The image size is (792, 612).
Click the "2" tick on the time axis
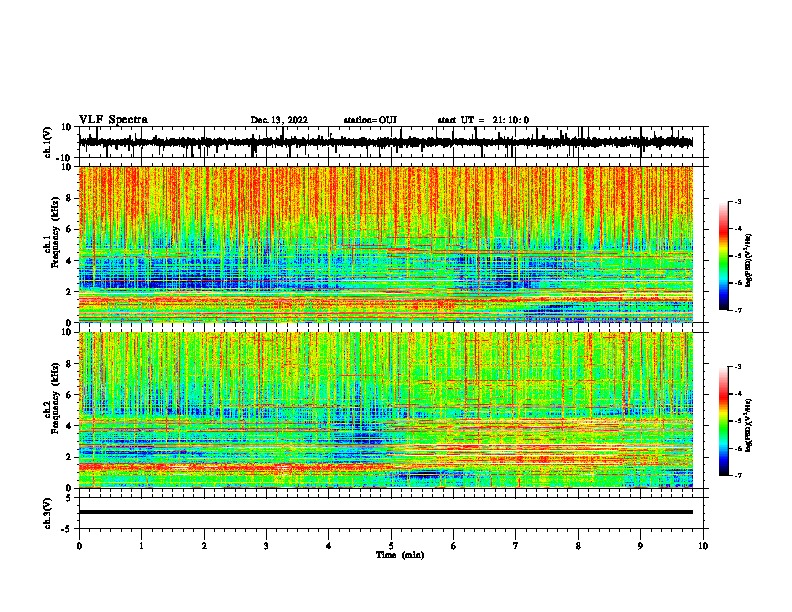204,546
